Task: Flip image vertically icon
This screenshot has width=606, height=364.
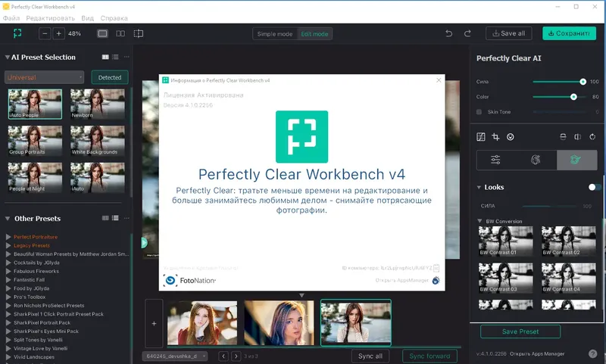Action: [x=563, y=137]
